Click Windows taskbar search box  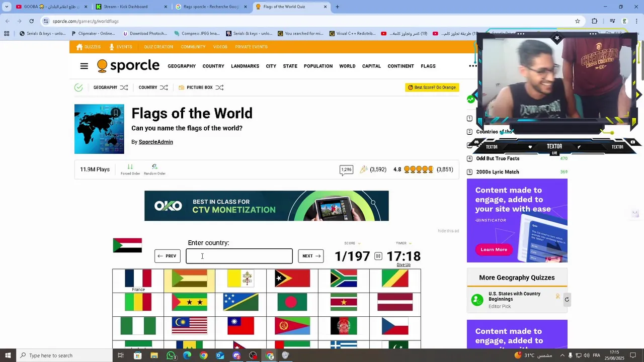pyautogui.click(x=64, y=355)
